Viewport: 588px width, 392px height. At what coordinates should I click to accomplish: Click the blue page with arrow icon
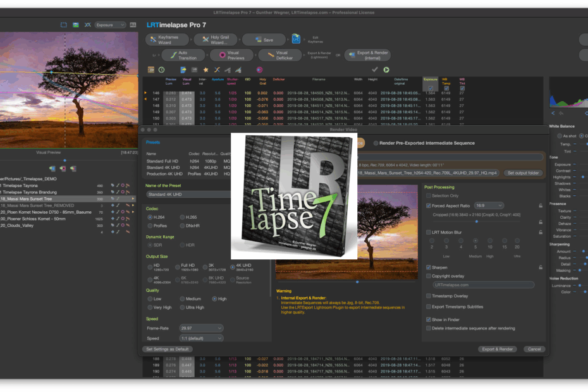(183, 70)
